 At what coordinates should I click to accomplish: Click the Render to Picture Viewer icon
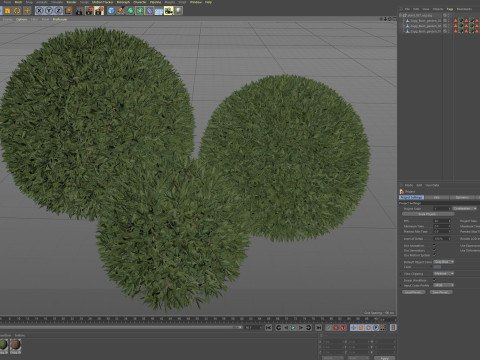(89, 11)
